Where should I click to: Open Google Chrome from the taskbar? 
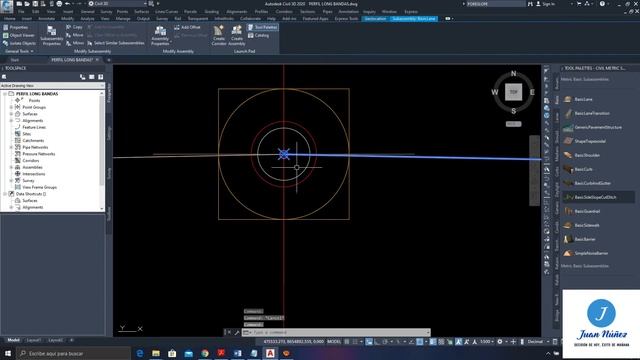[x=205, y=353]
